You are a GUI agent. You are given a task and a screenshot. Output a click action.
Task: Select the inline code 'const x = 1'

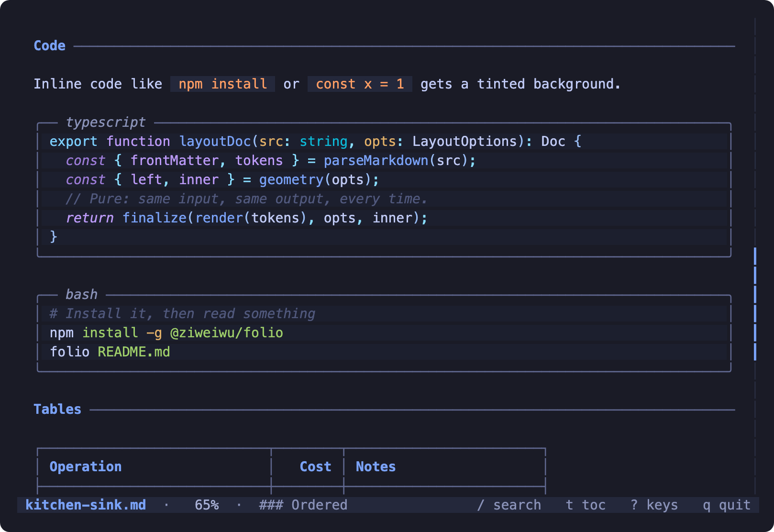tap(360, 84)
